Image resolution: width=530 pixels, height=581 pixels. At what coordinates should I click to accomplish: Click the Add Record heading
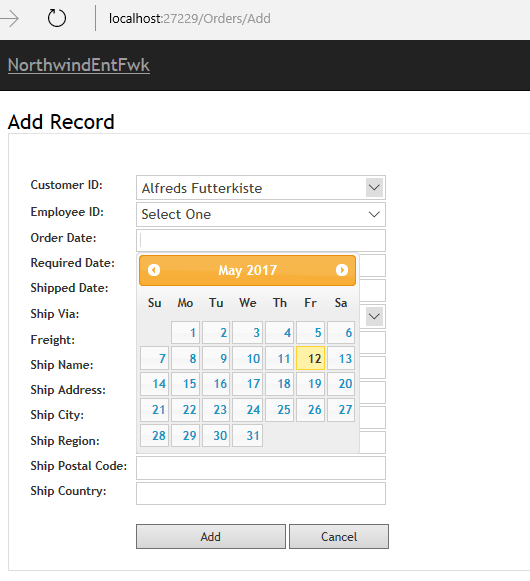click(61, 122)
